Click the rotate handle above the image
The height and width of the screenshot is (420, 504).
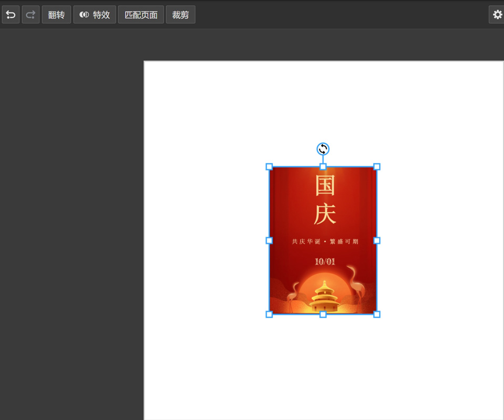tap(323, 149)
